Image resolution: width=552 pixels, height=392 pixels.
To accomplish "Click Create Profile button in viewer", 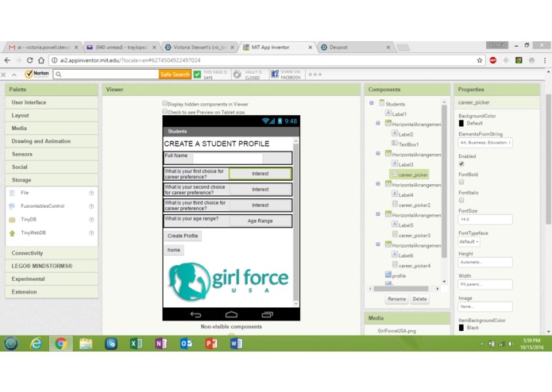I will click(183, 236).
